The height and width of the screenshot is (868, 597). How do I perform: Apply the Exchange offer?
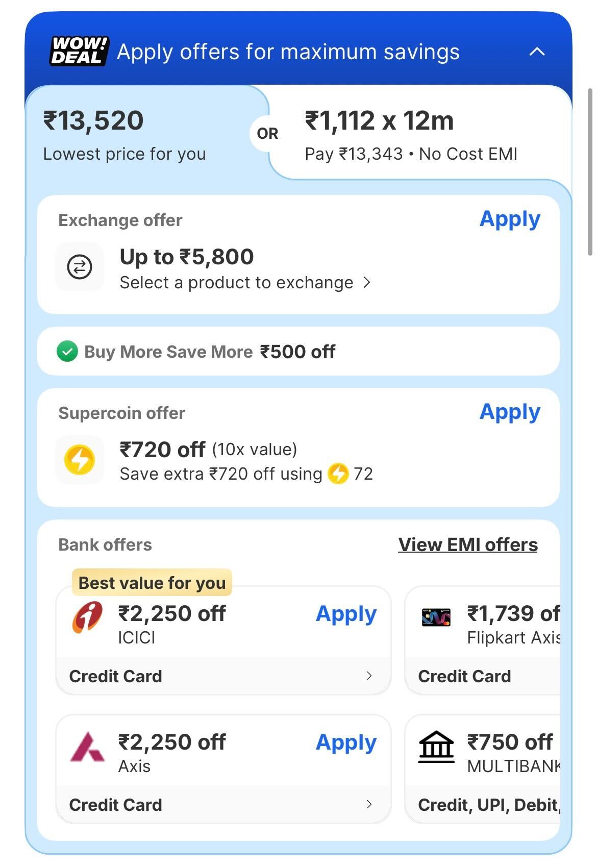[509, 219]
